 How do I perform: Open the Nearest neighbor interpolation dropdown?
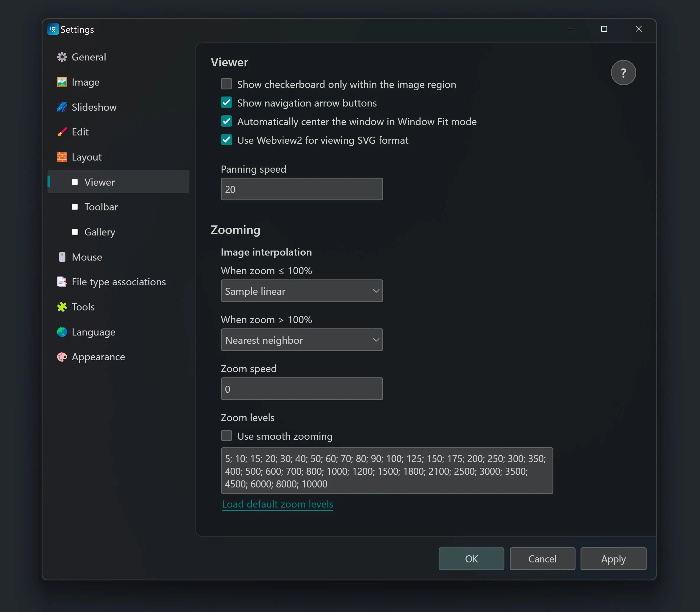pos(301,340)
